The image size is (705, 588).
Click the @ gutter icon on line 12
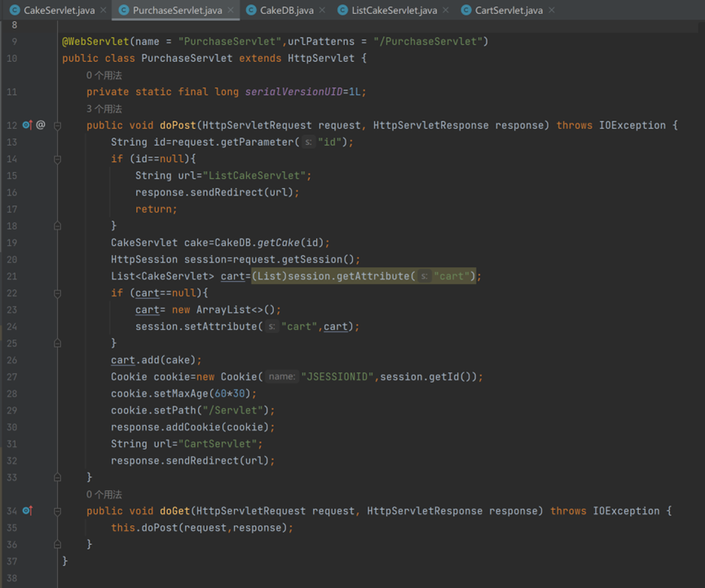41,125
